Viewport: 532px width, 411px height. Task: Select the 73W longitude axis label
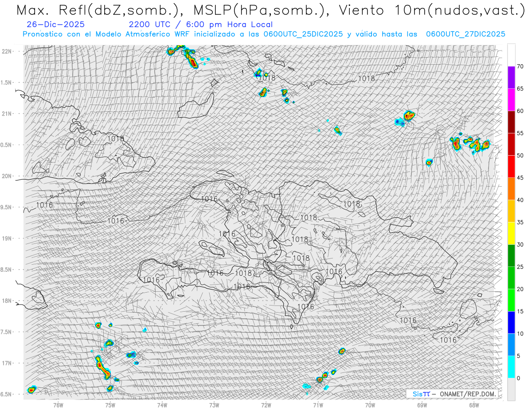214,404
